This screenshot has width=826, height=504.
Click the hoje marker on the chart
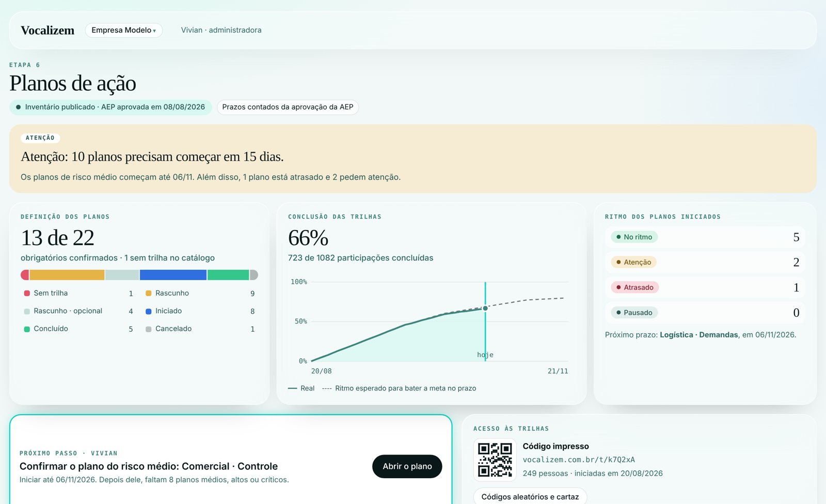[485, 355]
